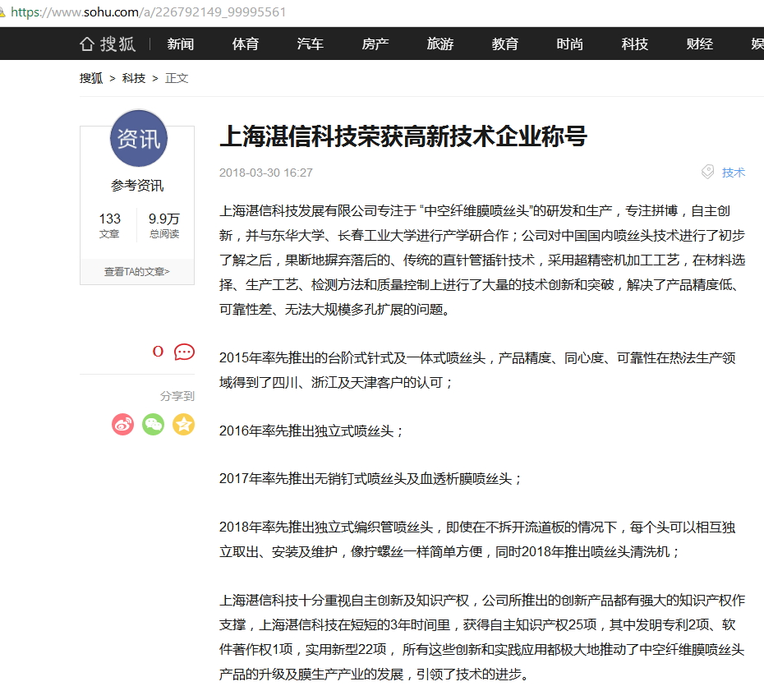Navigate to 财经 section
Viewport: 764px width, 700px height.
[x=699, y=44]
